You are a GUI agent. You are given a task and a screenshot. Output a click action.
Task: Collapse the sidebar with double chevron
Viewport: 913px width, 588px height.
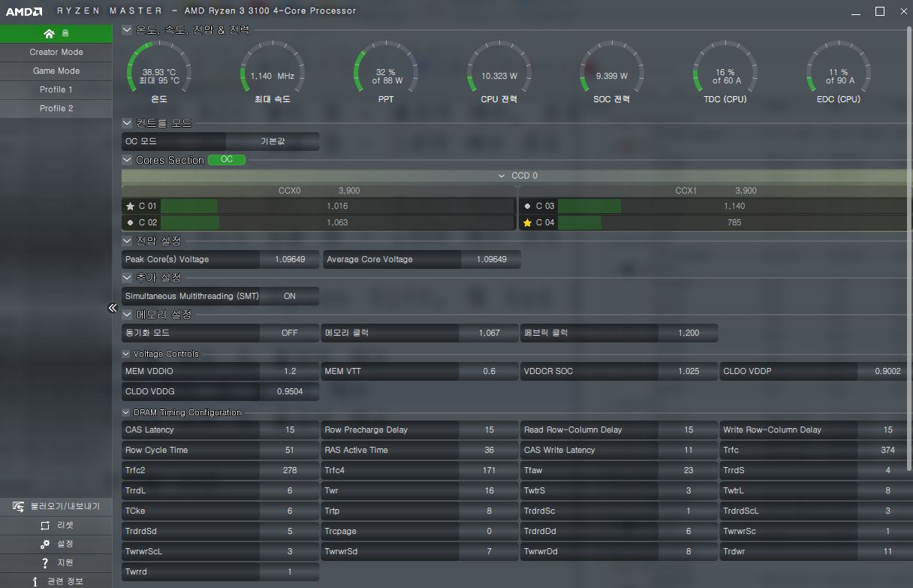pos(112,308)
